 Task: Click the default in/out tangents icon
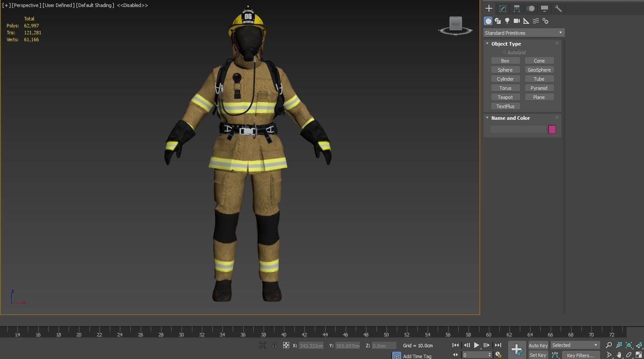tap(555, 355)
